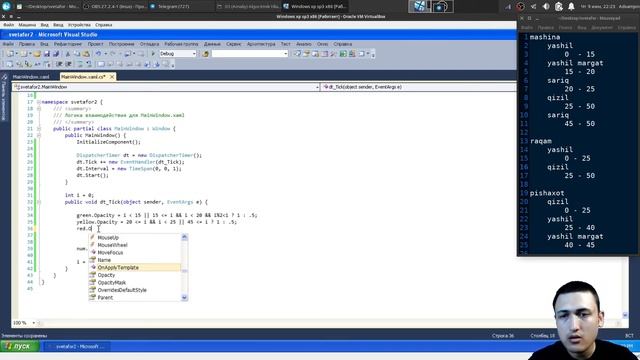Switch to Telegram in top panel
This screenshot has width=640, height=360.
tap(168, 7)
